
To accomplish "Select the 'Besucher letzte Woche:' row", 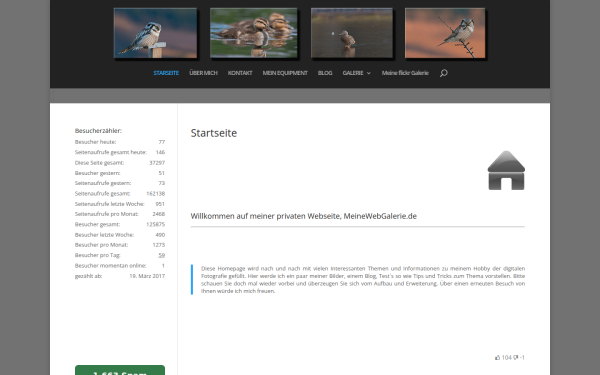I will (120, 235).
